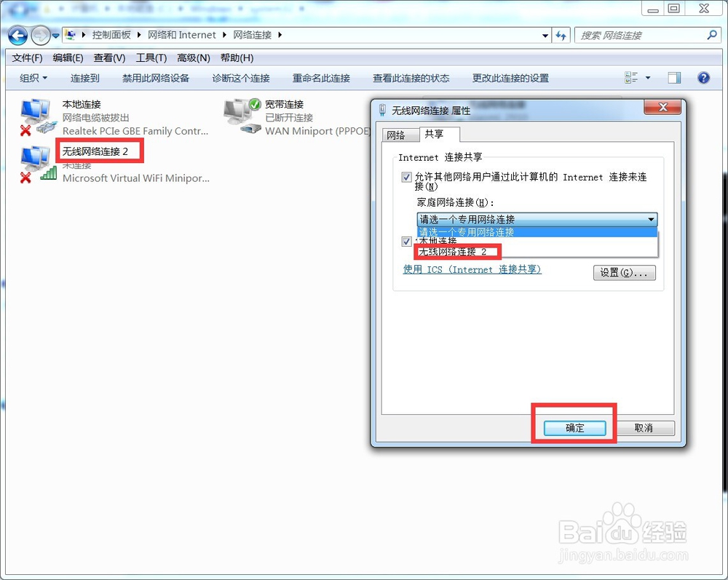Minimize the 网络连接 explorer window
Screen dimensions: 728x580
pyautogui.click(x=653, y=8)
